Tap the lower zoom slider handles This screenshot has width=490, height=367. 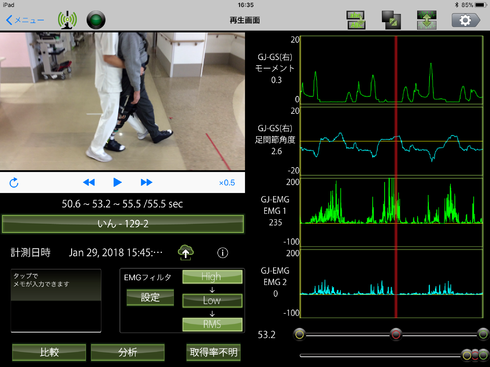pyautogui.click(x=475, y=355)
